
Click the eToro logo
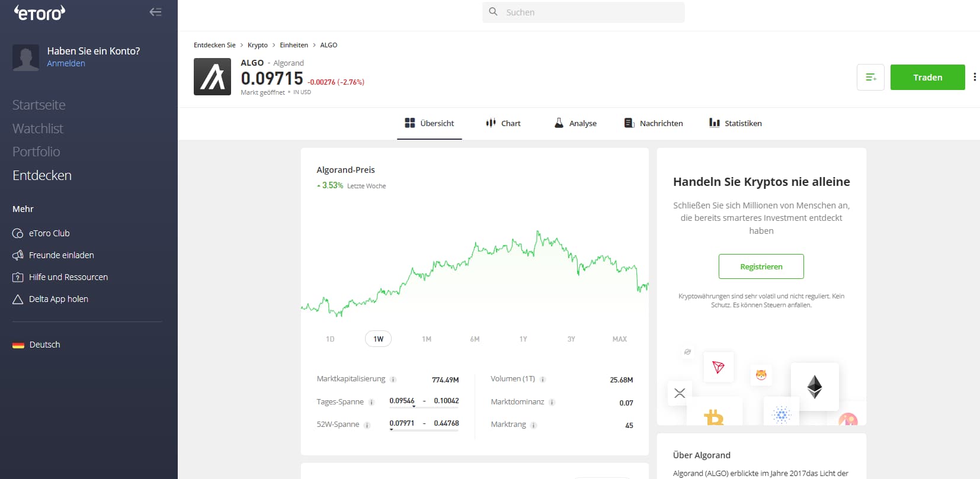39,12
